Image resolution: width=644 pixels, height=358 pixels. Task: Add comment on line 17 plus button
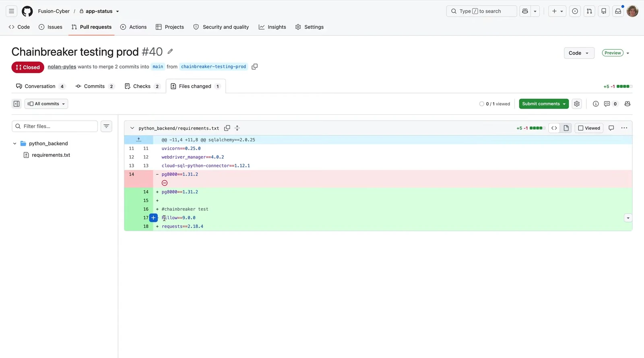(153, 218)
